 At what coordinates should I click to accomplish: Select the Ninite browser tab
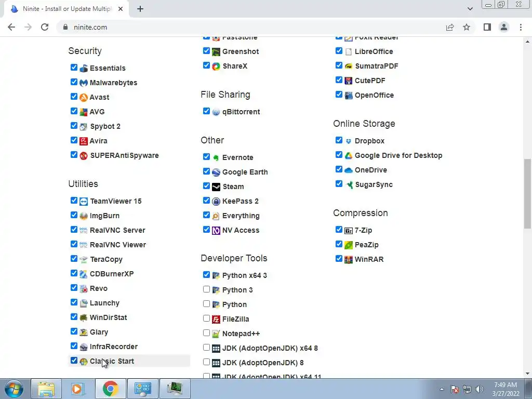click(x=67, y=9)
